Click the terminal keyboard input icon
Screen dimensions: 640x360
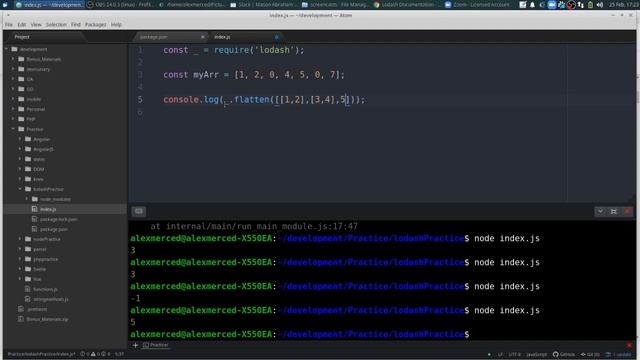[139, 211]
